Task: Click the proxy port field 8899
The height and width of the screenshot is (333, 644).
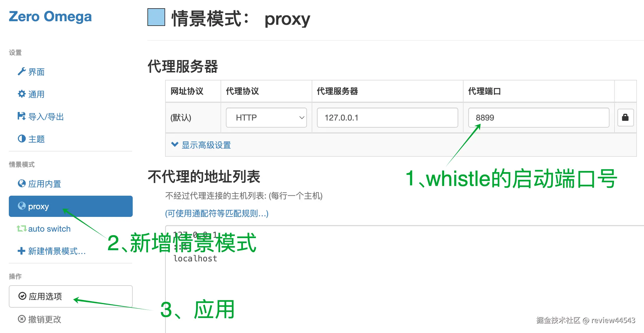Action: [x=539, y=118]
